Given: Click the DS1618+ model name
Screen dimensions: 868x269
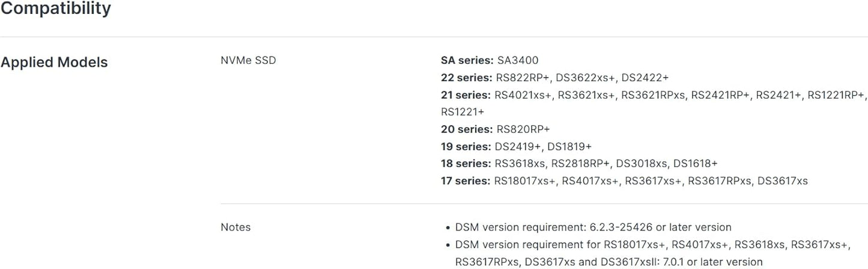Looking at the screenshot, I should click(695, 164).
